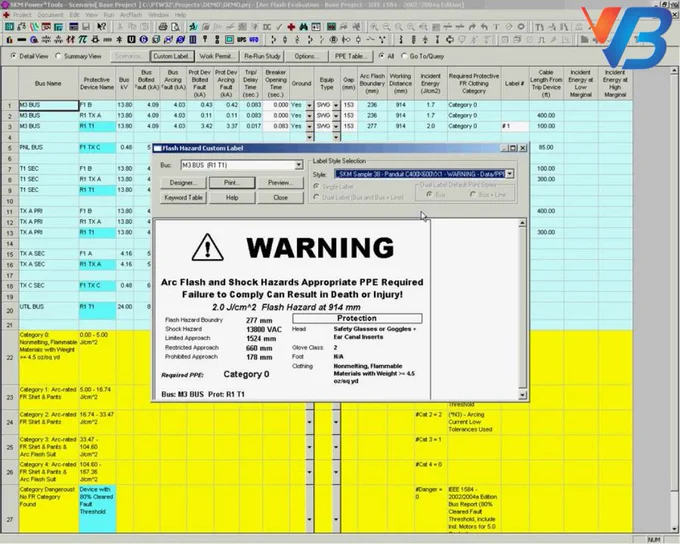Screen dimensions: 680x544
Task: Open the label Style dropdown arrow
Action: (510, 174)
